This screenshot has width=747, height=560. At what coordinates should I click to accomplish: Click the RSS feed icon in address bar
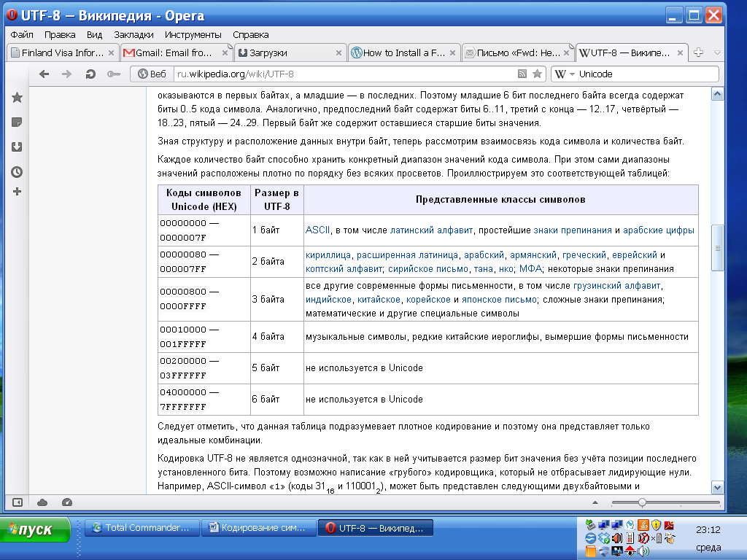coord(522,74)
